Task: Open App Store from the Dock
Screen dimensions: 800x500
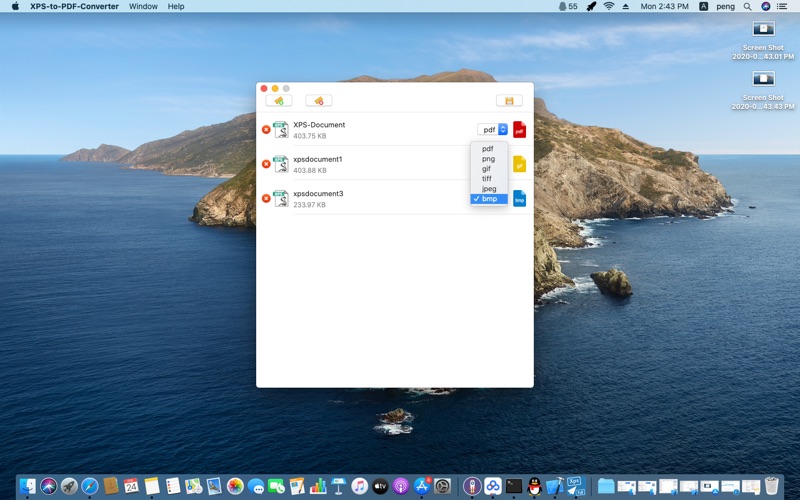Action: (421, 486)
